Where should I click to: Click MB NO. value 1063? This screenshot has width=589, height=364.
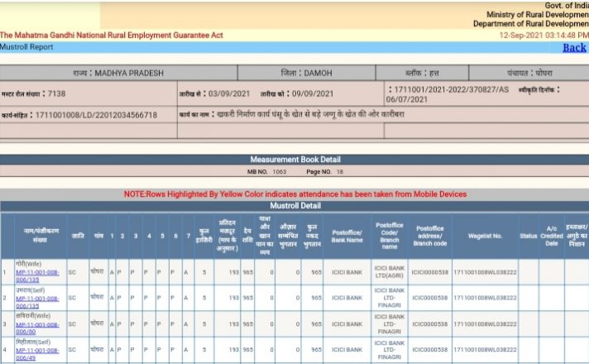click(x=280, y=172)
